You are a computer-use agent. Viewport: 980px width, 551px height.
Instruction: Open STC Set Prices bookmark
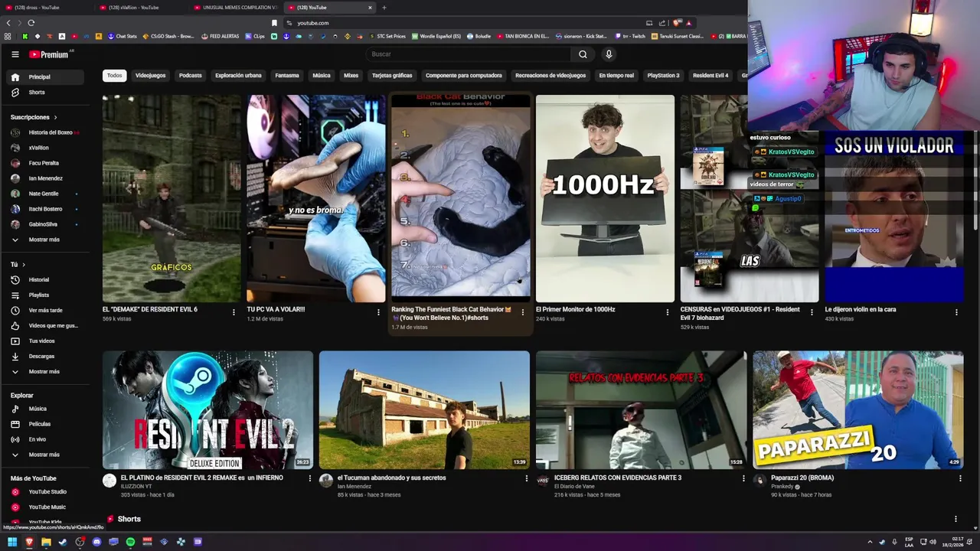387,36
